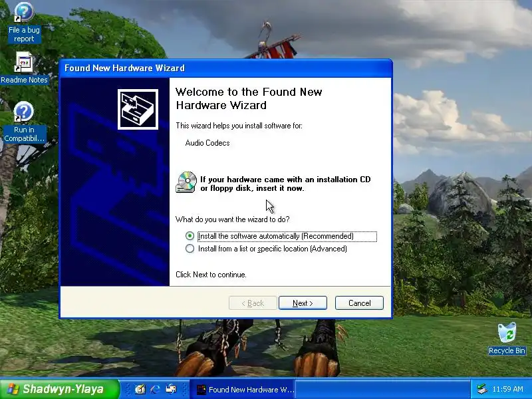The width and height of the screenshot is (532, 399).
Task: Launch Internet Explorer from quick launch
Action: (x=155, y=389)
